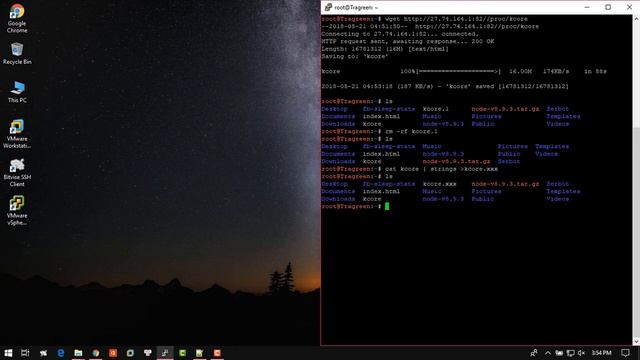Screen dimensions: 640x360
Task: Open the People icon in the taskbar
Action: [534, 353]
